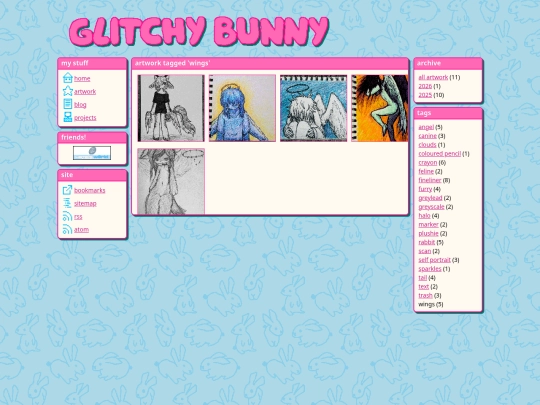Select the trash tag

425,296
